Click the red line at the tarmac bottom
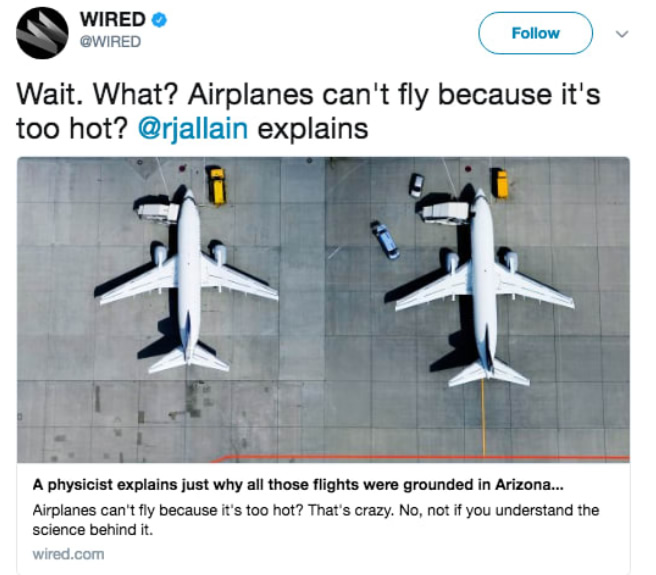 [420, 458]
